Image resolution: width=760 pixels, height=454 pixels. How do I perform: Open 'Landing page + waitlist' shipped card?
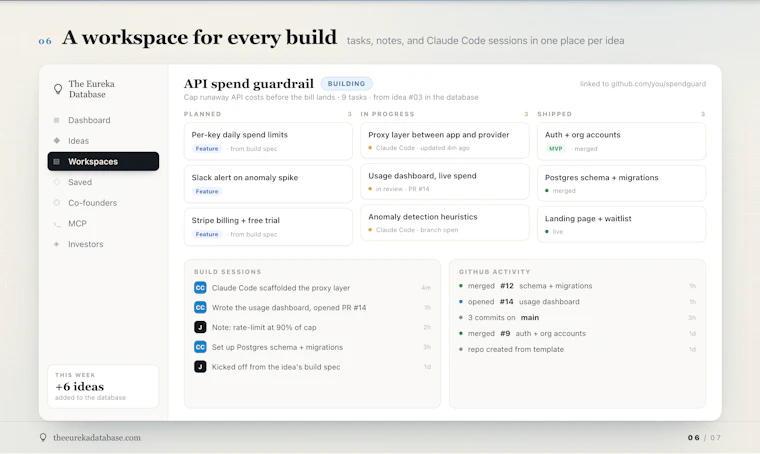pyautogui.click(x=621, y=224)
